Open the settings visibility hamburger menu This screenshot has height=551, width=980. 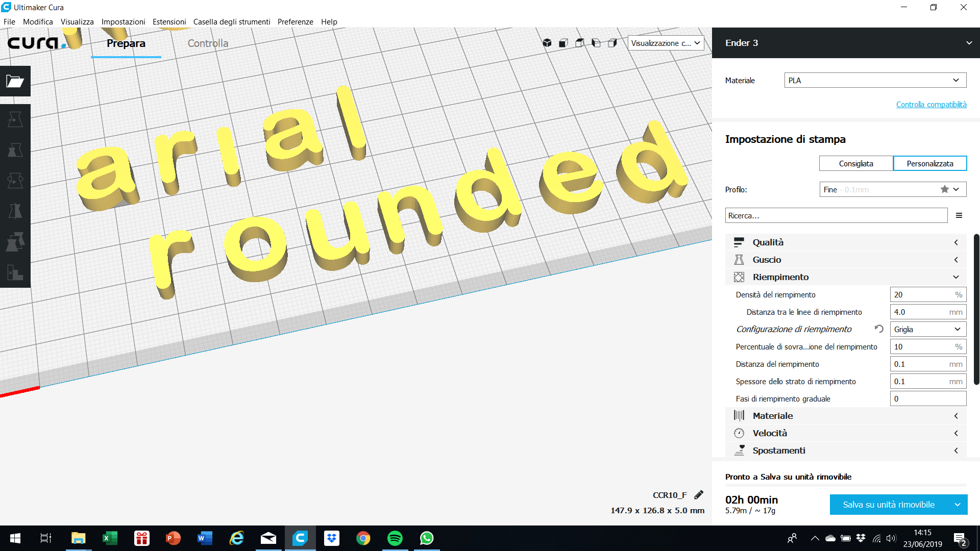(959, 216)
